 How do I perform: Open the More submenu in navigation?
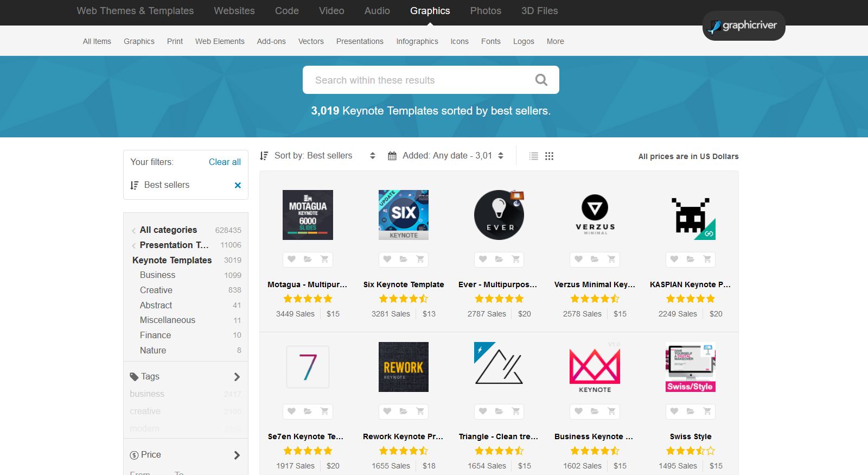pos(556,41)
